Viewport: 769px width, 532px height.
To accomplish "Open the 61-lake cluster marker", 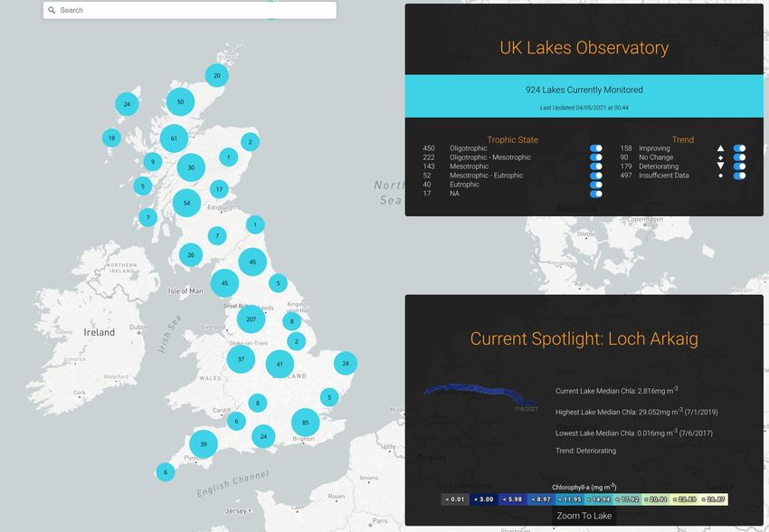I will click(x=174, y=138).
